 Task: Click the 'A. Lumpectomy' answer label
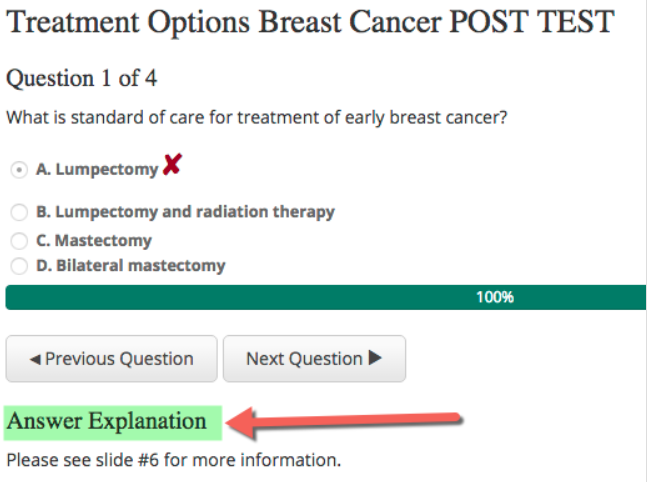97,170
